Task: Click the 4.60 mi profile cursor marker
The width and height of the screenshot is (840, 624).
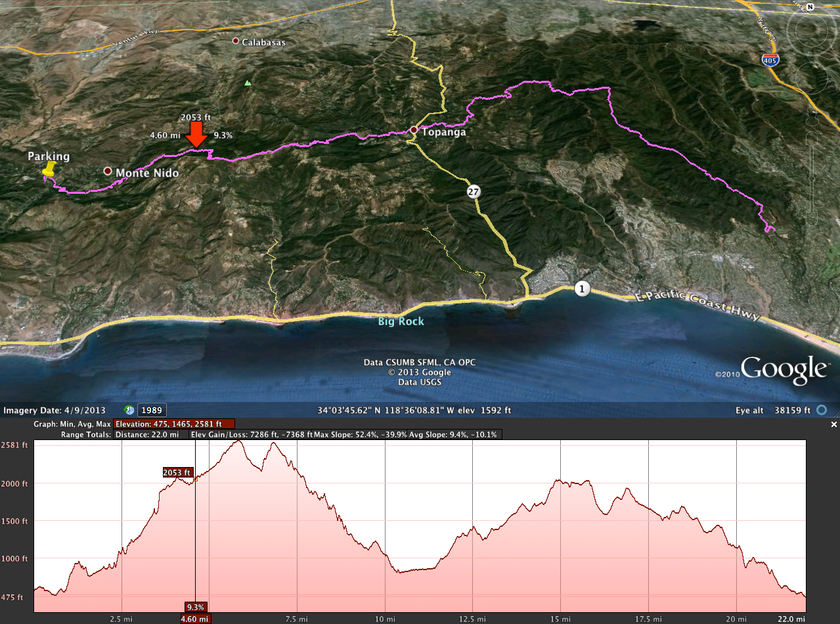Action: click(196, 619)
